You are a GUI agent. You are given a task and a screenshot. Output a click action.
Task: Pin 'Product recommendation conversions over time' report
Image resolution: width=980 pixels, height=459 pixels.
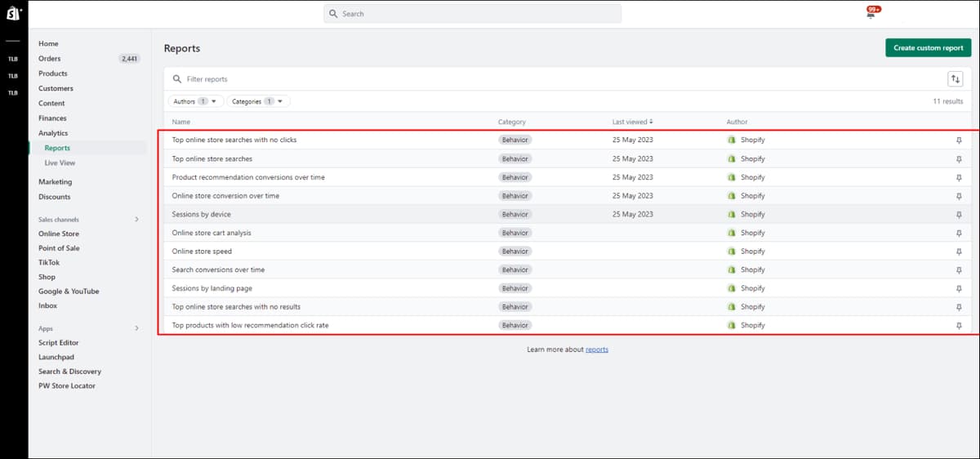[x=959, y=177]
